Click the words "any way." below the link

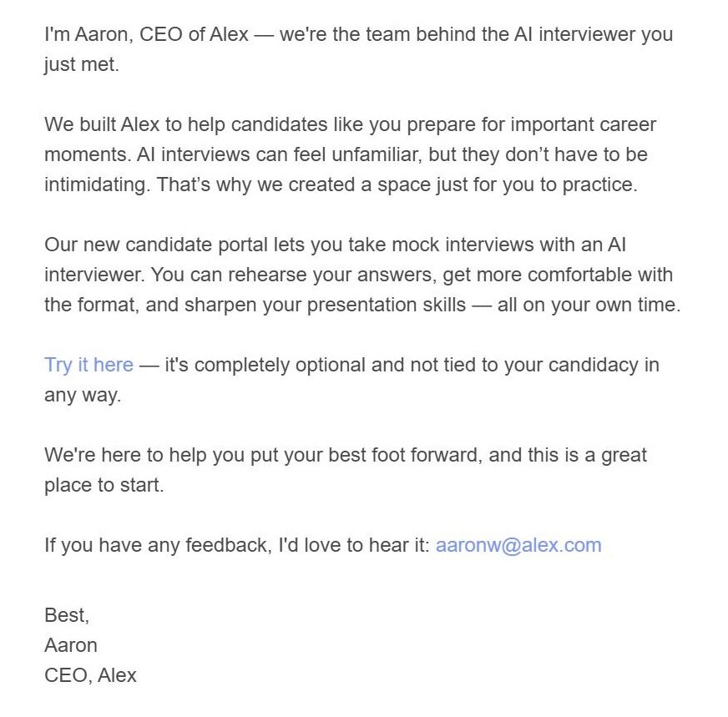82,395
